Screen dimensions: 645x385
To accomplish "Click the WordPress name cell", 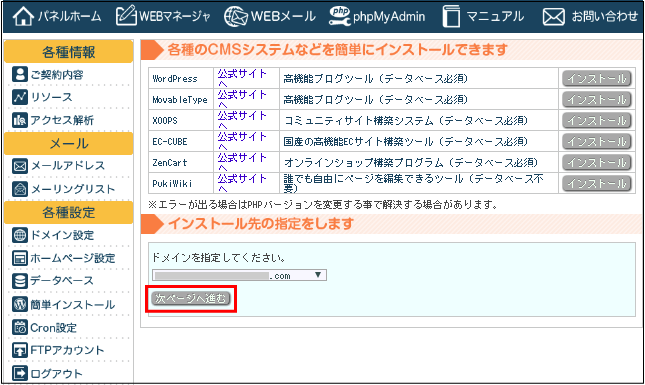I will point(181,78).
